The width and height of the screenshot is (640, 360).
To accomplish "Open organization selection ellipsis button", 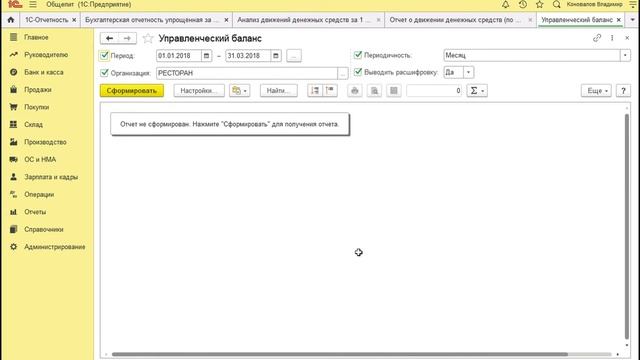I will (343, 73).
